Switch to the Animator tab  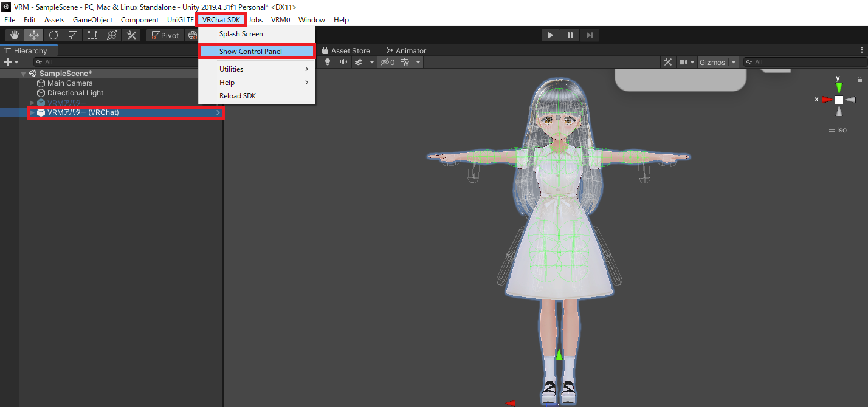406,50
